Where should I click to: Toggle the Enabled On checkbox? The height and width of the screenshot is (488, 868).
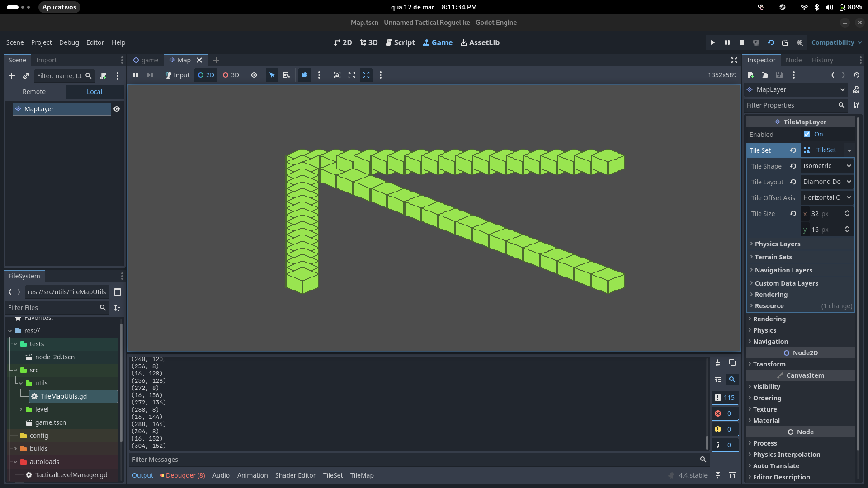point(807,134)
